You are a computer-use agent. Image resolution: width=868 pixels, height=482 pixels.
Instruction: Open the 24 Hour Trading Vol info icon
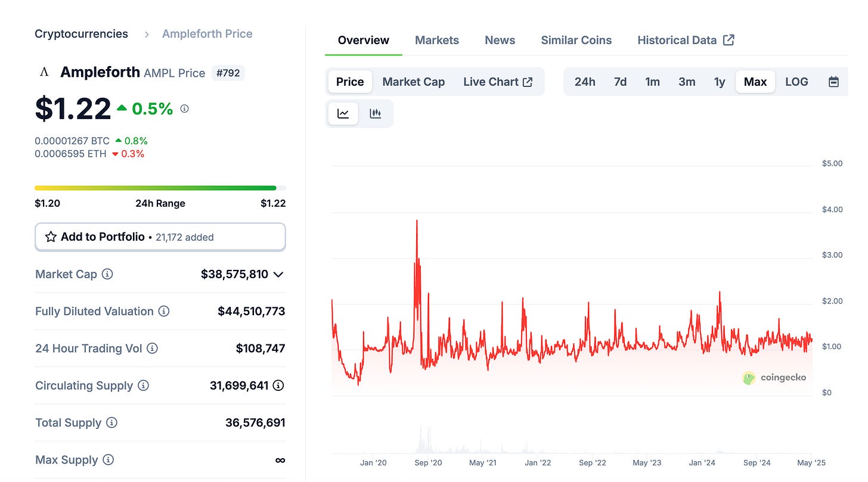tap(153, 348)
